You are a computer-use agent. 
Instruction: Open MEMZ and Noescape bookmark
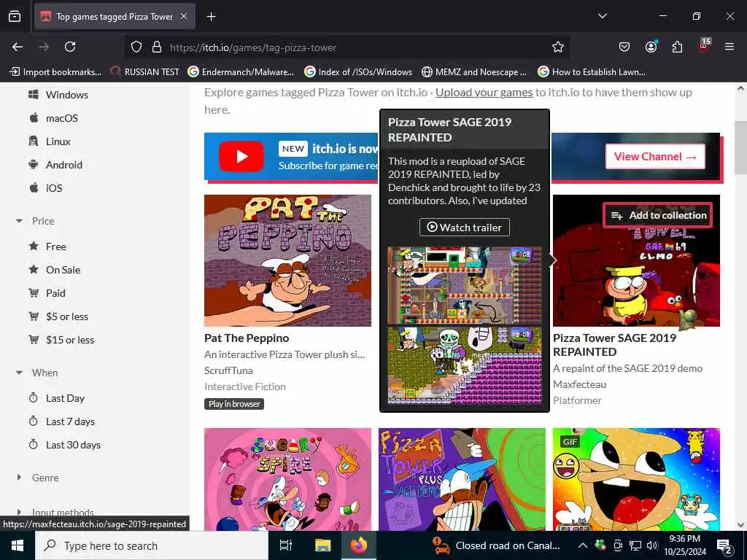[474, 72]
